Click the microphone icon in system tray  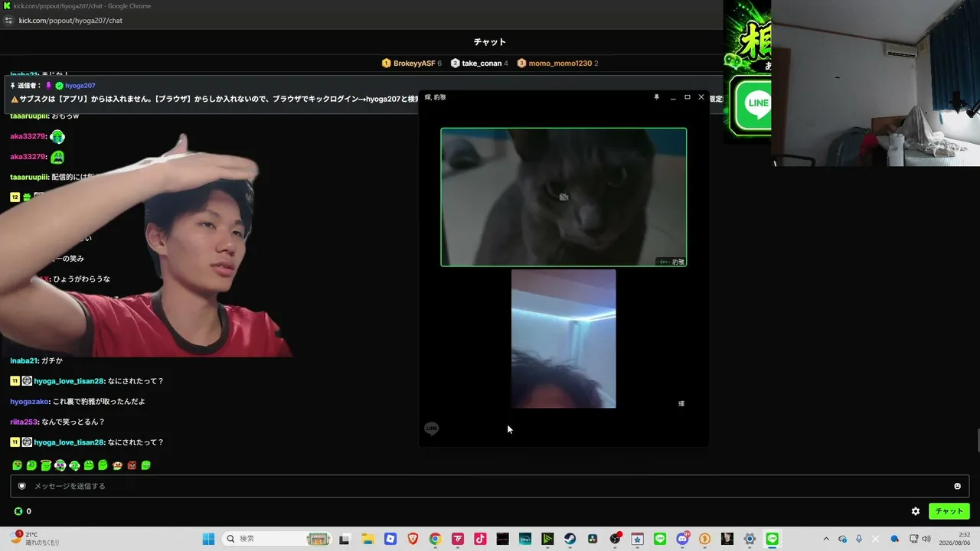click(859, 539)
